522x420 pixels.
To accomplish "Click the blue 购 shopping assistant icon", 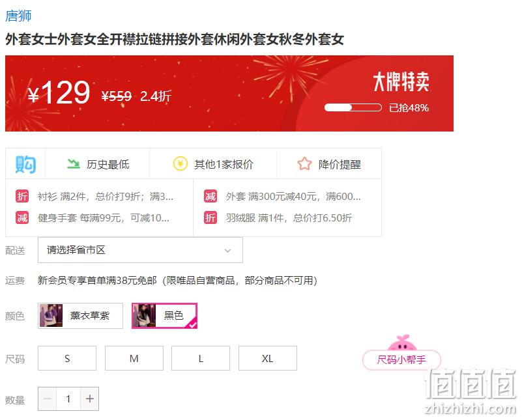I will click(25, 164).
